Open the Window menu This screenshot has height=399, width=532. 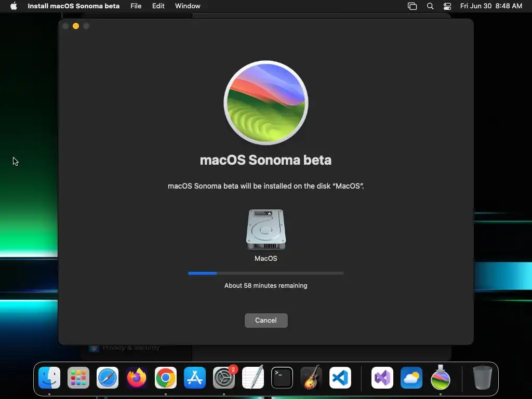tap(187, 6)
